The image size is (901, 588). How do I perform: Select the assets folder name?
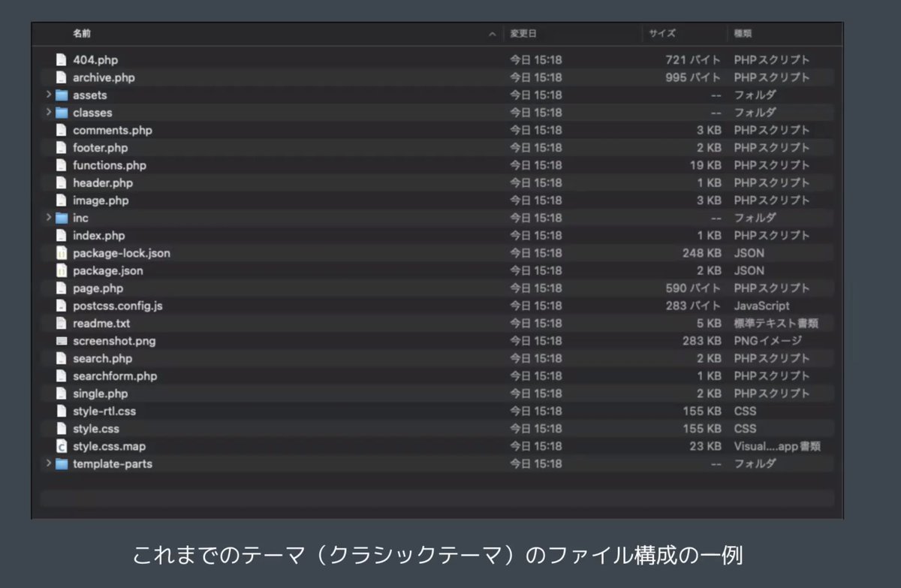point(90,95)
